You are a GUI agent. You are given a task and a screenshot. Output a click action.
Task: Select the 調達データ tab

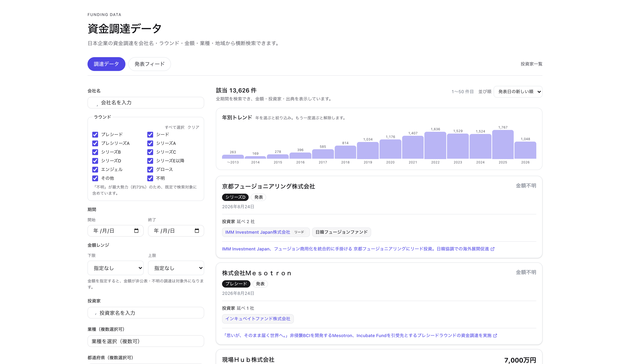106,64
